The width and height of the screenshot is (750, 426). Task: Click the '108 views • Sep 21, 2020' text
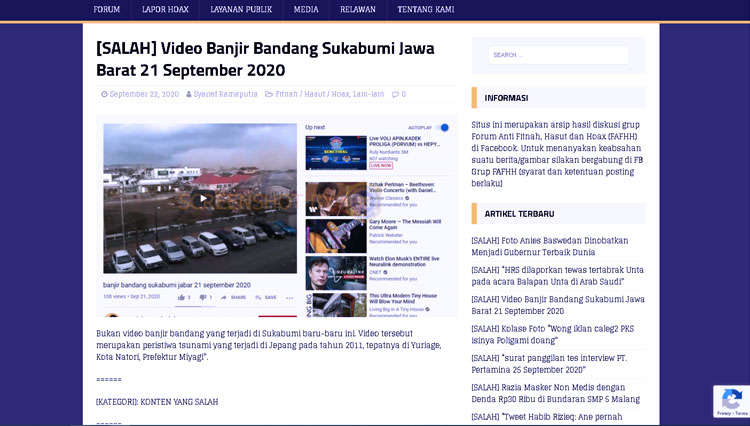tap(132, 297)
